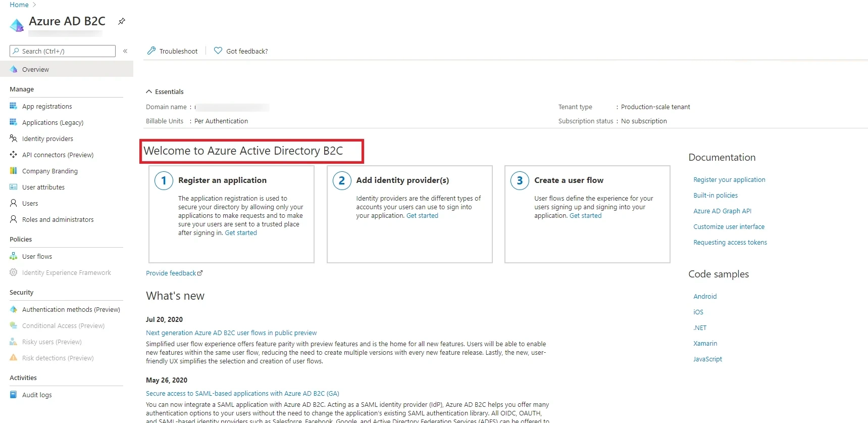Select User flows under Policies
This screenshot has width=868, height=423.
coord(37,256)
